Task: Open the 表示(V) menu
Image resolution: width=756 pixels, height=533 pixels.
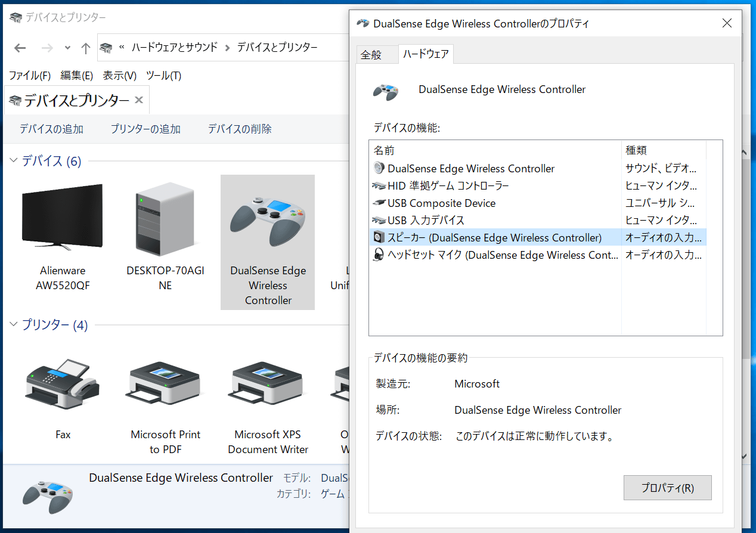Action: [120, 76]
